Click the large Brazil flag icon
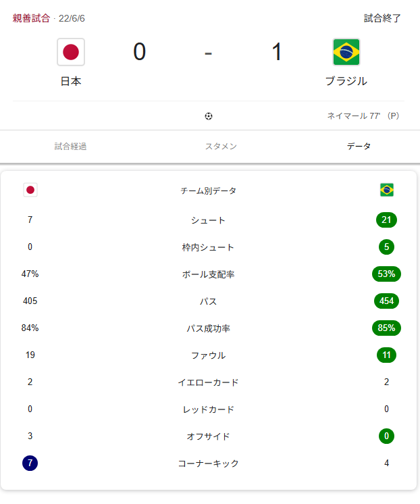 (x=346, y=52)
